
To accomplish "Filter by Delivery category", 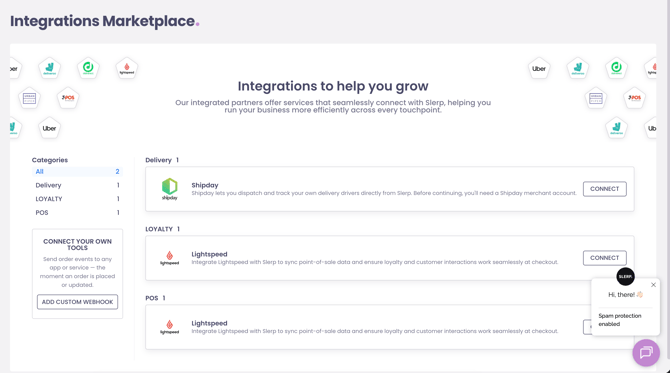I will [x=77, y=185].
